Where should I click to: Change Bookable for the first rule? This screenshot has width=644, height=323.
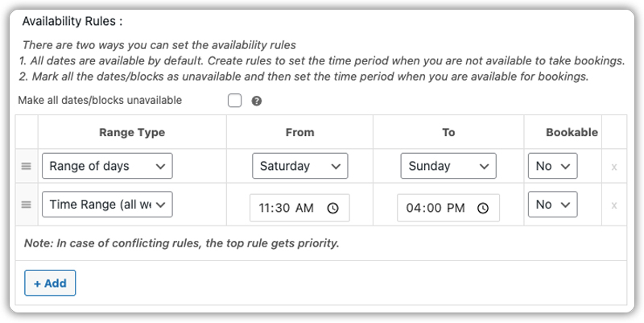click(552, 166)
